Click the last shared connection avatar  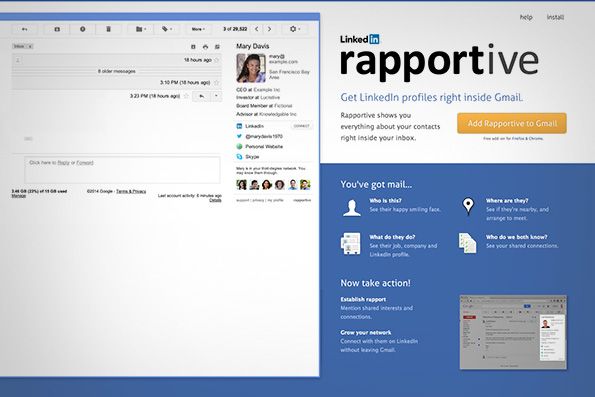[x=305, y=185]
